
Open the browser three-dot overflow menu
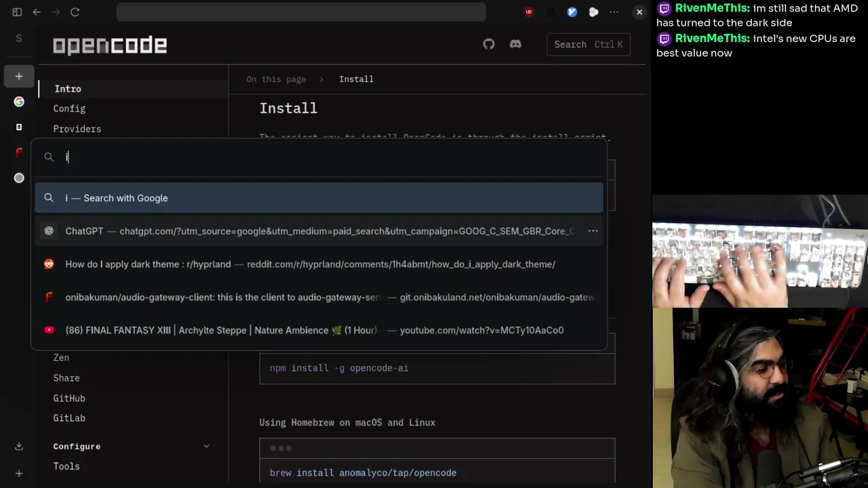click(x=614, y=12)
